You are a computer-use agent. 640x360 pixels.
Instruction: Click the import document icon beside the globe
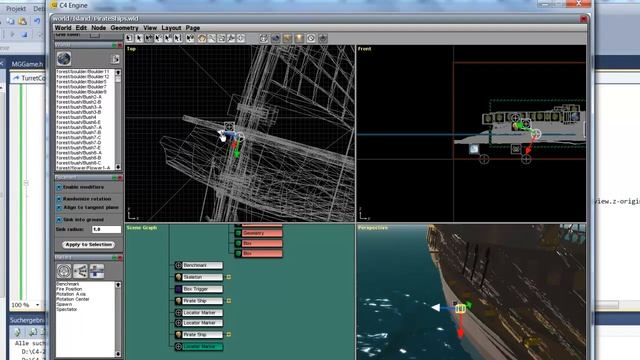tap(115, 59)
